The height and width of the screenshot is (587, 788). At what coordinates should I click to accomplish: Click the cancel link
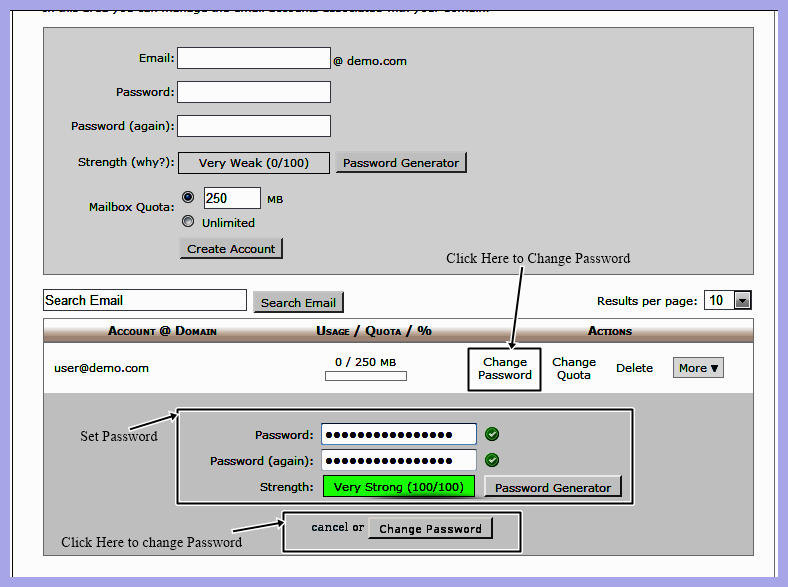[x=329, y=527]
